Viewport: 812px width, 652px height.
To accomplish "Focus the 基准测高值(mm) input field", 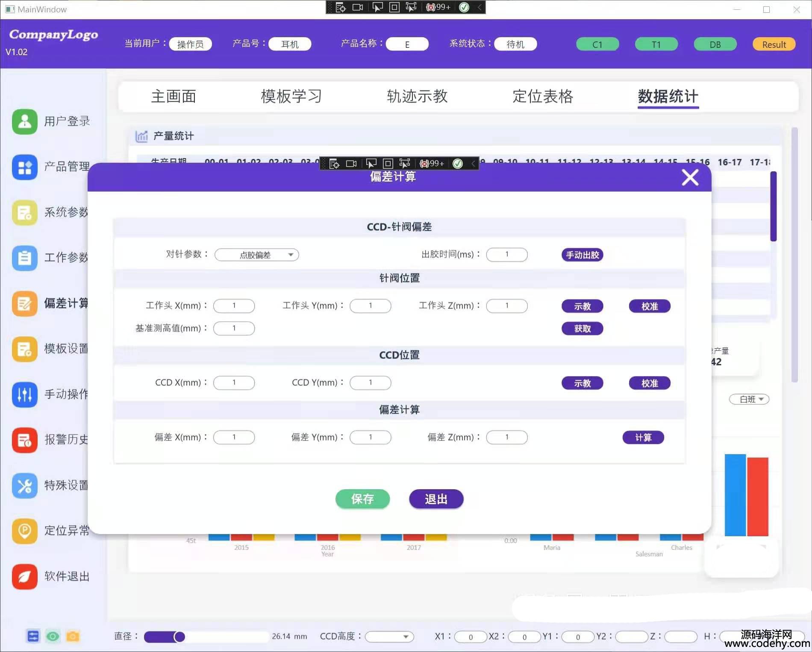I will pos(234,328).
